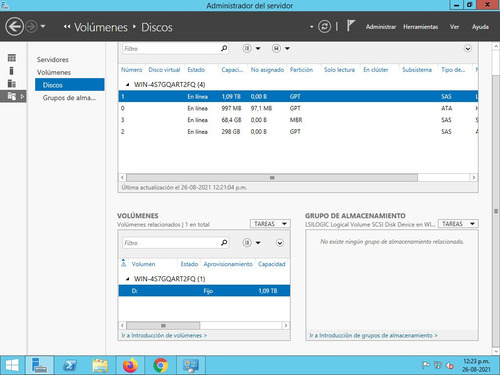Open the Grupo de almacenamiento TAREAS dropdown
Image resolution: width=500 pixels, height=375 pixels.
tap(458, 224)
